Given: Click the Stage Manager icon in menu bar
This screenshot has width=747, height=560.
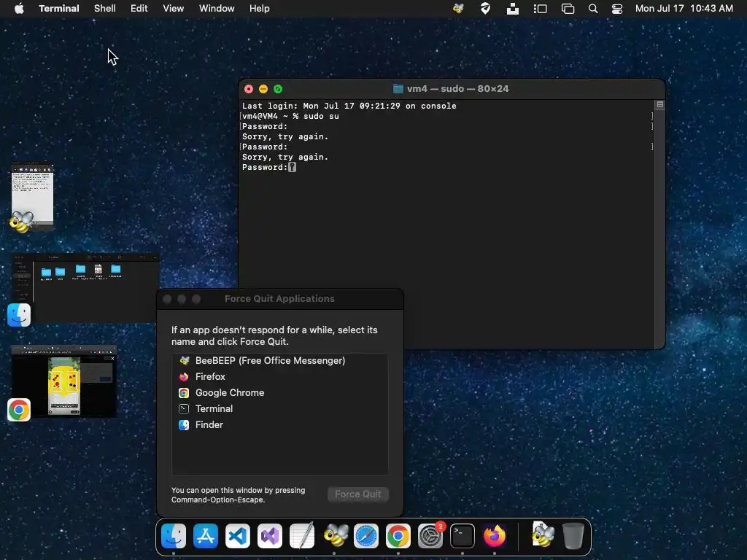Looking at the screenshot, I should pyautogui.click(x=541, y=9).
